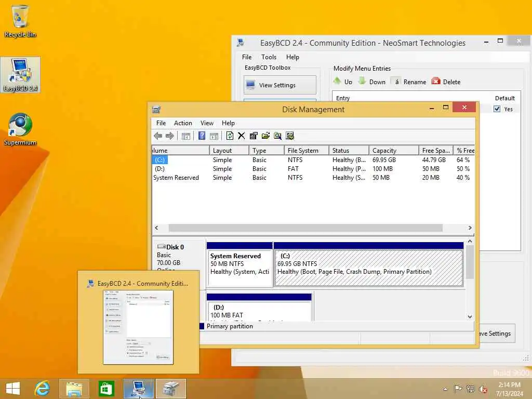Image resolution: width=532 pixels, height=399 pixels.
Task: Click Save Settings button in EasyBCD
Action: point(496,334)
